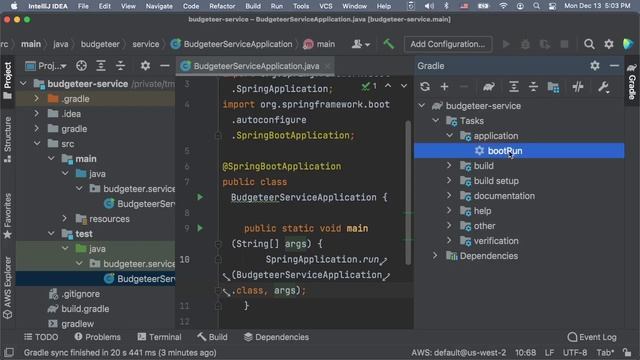
Task: Open Gradle panel gear options
Action: coord(595,66)
